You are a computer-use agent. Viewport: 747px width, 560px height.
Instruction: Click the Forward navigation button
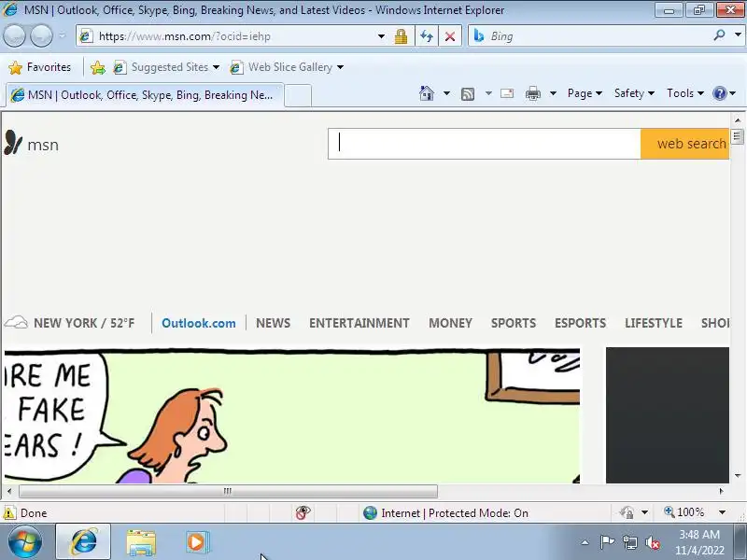coord(41,35)
